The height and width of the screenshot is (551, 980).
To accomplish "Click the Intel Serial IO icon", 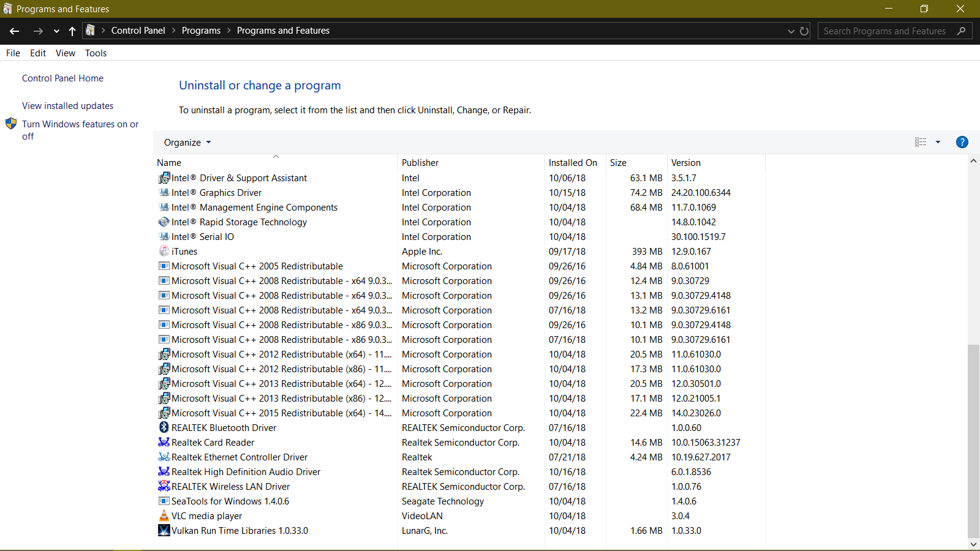I will 164,237.
